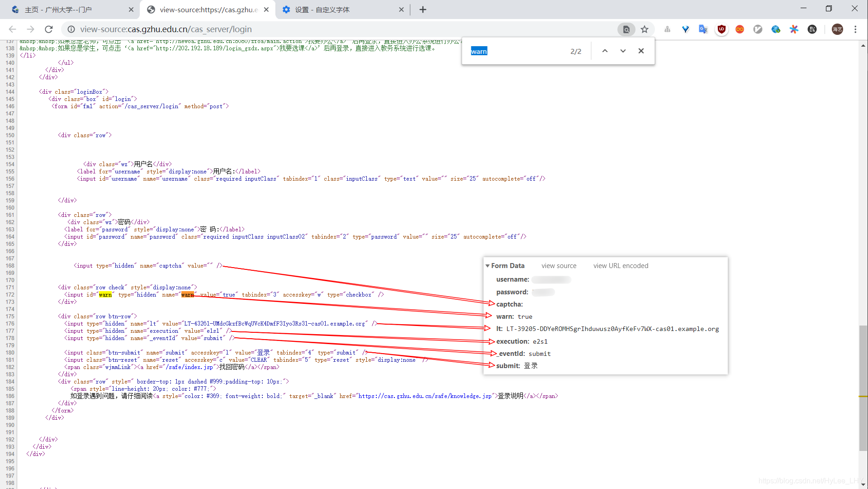Collapse the Form Data section triangle
The height and width of the screenshot is (489, 868).
click(x=488, y=266)
